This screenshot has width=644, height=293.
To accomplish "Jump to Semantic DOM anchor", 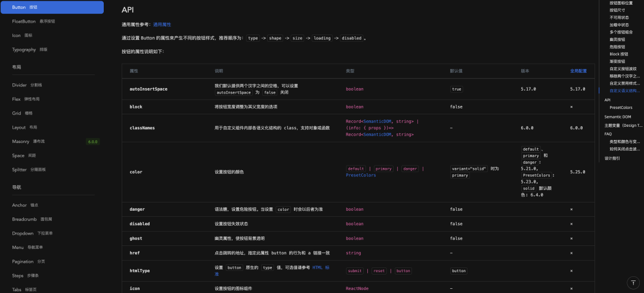I will 617,117.
